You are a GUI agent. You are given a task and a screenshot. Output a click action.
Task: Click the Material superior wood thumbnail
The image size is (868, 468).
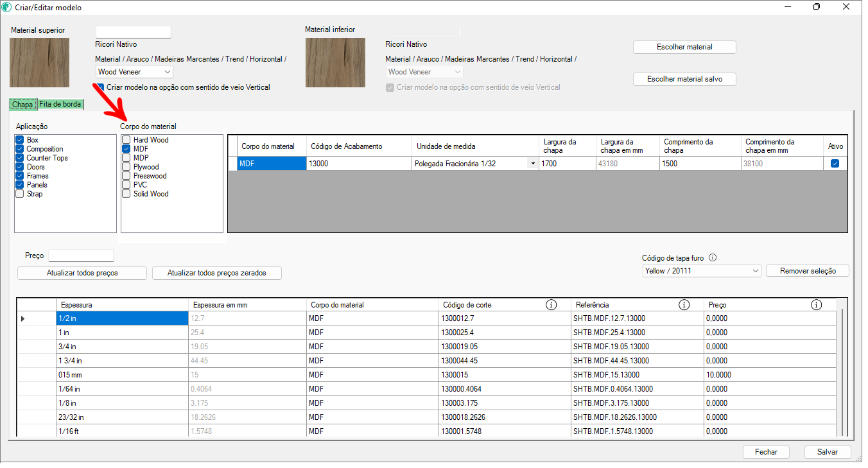coord(39,62)
